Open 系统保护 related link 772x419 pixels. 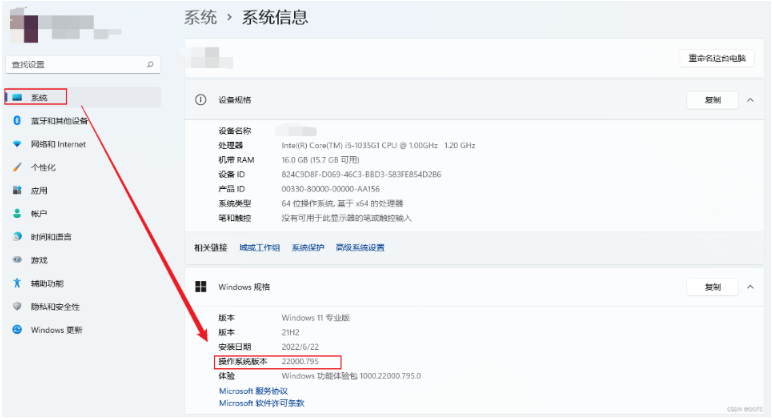(308, 247)
